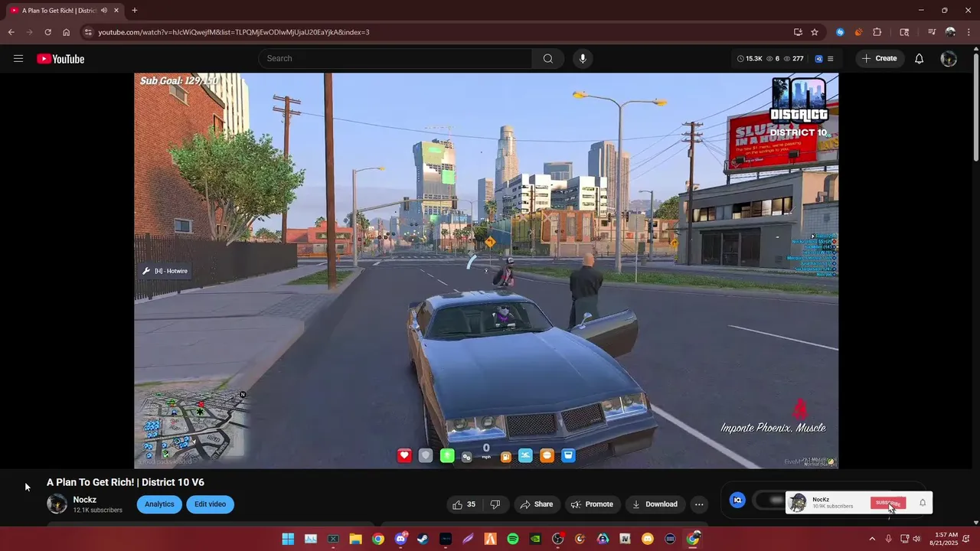Click the video player to pause

[486, 270]
